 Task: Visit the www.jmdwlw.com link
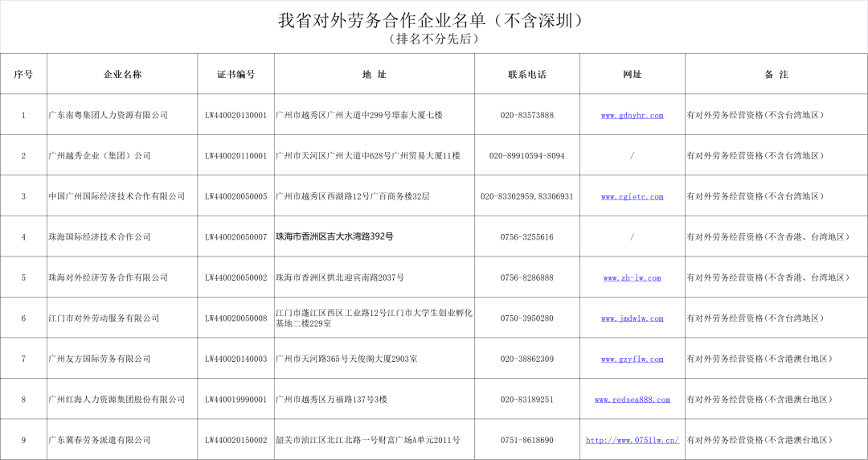[632, 318]
